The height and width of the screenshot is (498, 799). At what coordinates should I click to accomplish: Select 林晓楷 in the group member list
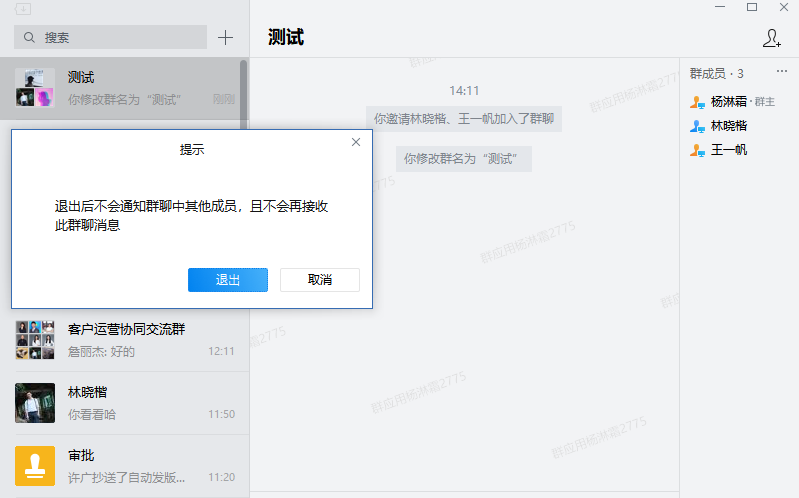[x=728, y=126]
